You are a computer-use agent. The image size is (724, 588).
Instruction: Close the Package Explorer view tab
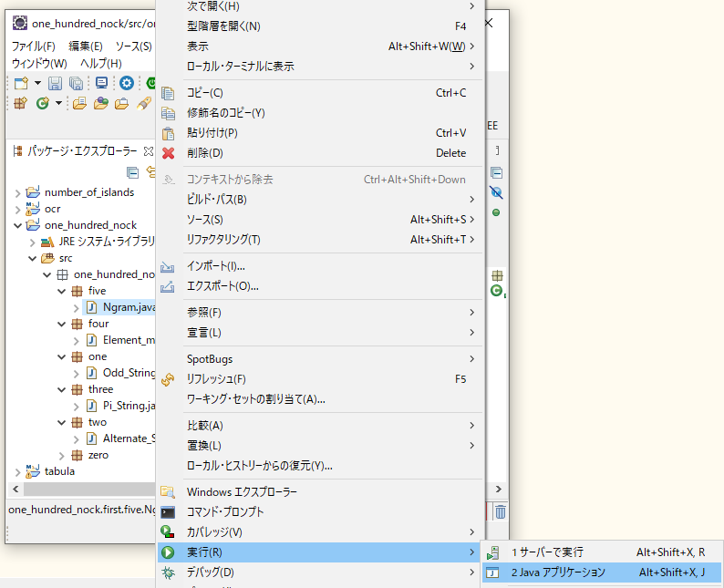click(x=149, y=151)
